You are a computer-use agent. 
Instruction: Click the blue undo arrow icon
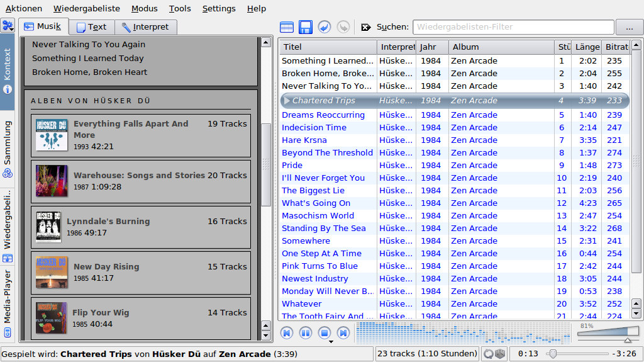click(324, 27)
